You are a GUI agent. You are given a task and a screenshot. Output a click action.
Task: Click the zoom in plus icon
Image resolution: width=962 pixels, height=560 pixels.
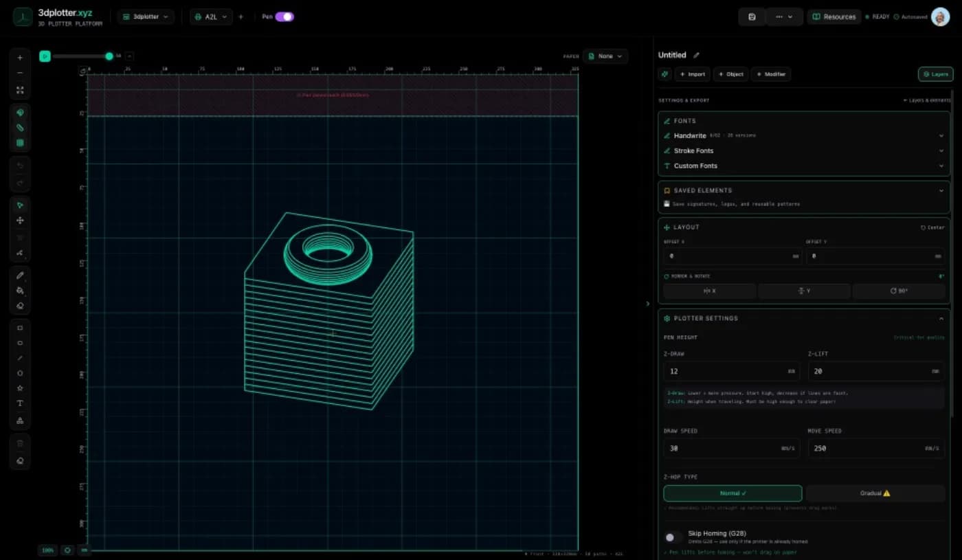pyautogui.click(x=20, y=58)
